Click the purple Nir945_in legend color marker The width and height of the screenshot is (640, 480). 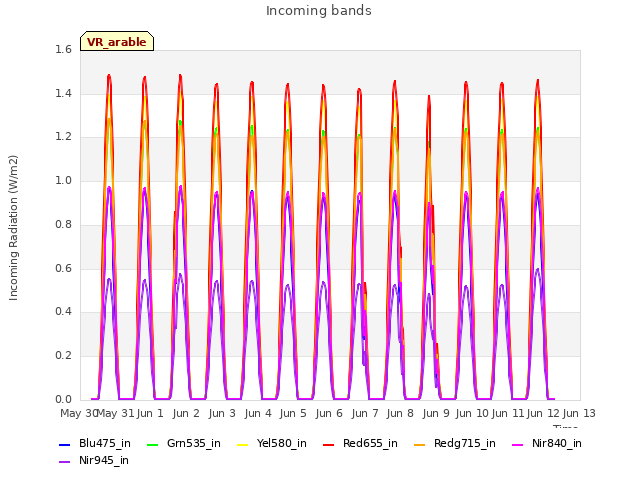(x=65, y=462)
